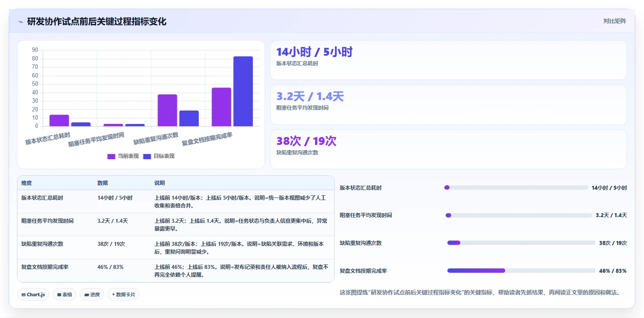This screenshot has width=644, height=318.
Task: Click the 46% / 83% progress value label
Action: pyautogui.click(x=613, y=271)
